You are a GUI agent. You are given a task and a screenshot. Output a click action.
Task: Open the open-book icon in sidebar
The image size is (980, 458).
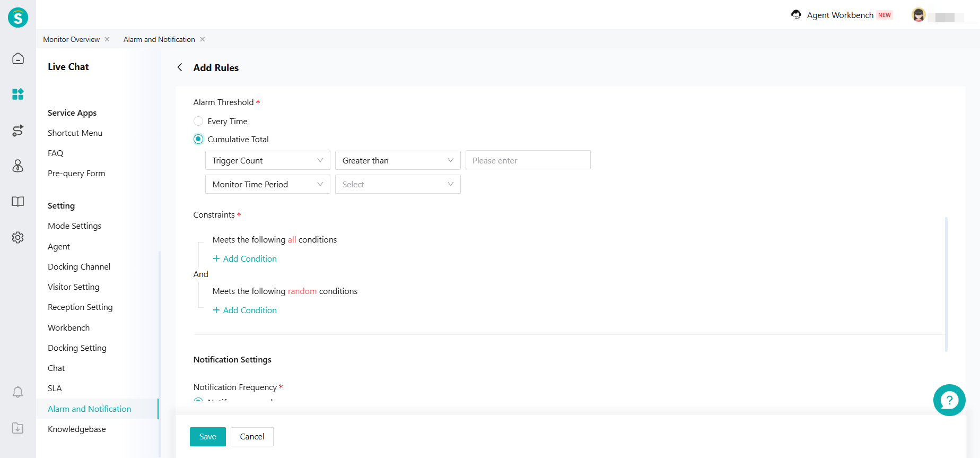tap(18, 202)
